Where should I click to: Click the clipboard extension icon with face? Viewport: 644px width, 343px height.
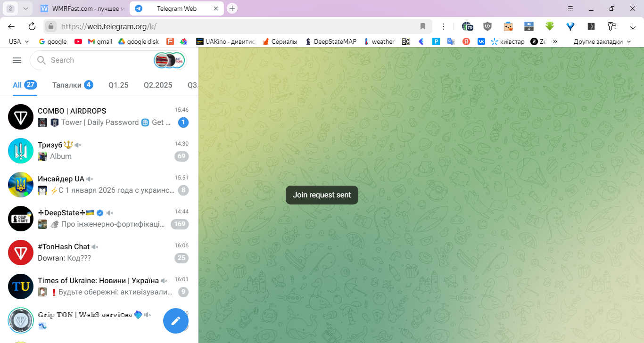[508, 26]
